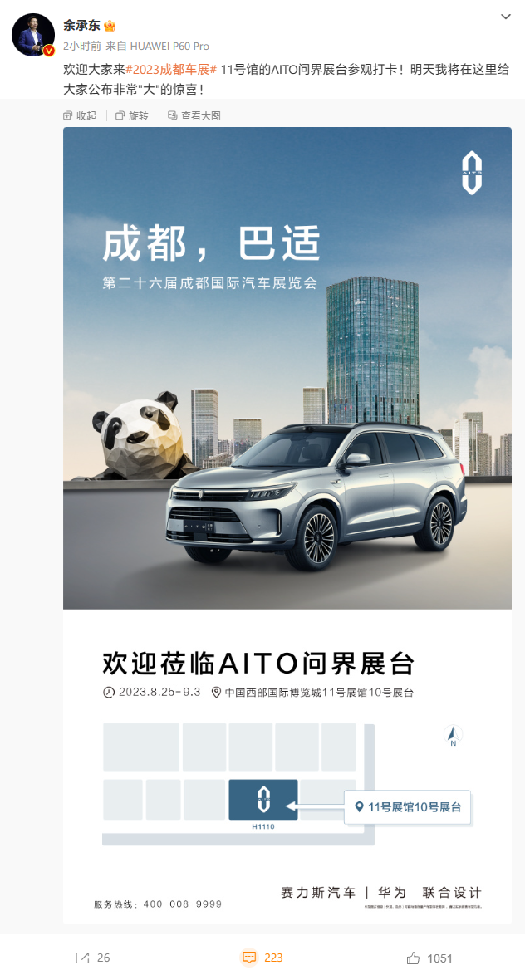Rotate the image with 旋转
The height and width of the screenshot is (980, 525).
133,115
